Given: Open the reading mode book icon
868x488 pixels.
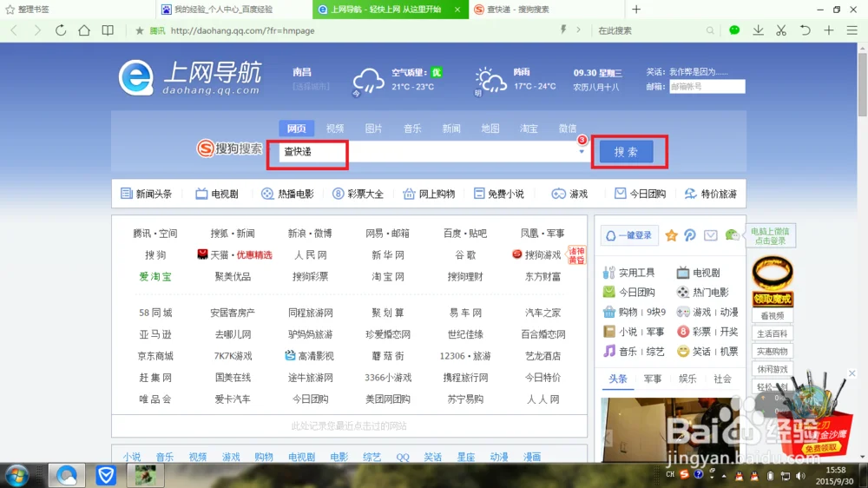Looking at the screenshot, I should click(x=108, y=30).
